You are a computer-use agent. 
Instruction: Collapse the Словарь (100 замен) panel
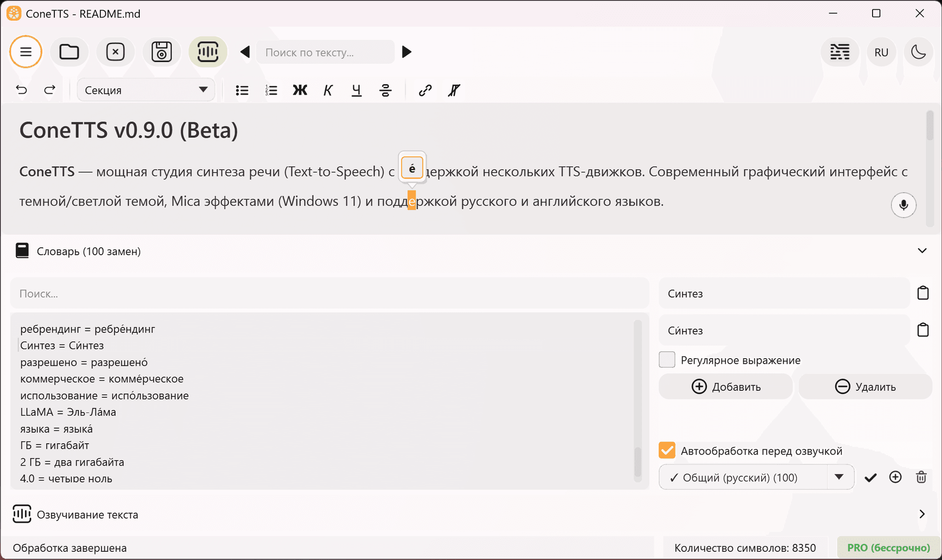pyautogui.click(x=922, y=251)
